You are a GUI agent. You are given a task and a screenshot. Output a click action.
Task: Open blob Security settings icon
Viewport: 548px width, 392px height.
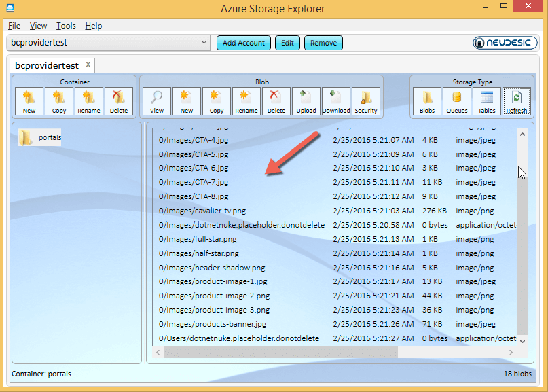tap(366, 101)
